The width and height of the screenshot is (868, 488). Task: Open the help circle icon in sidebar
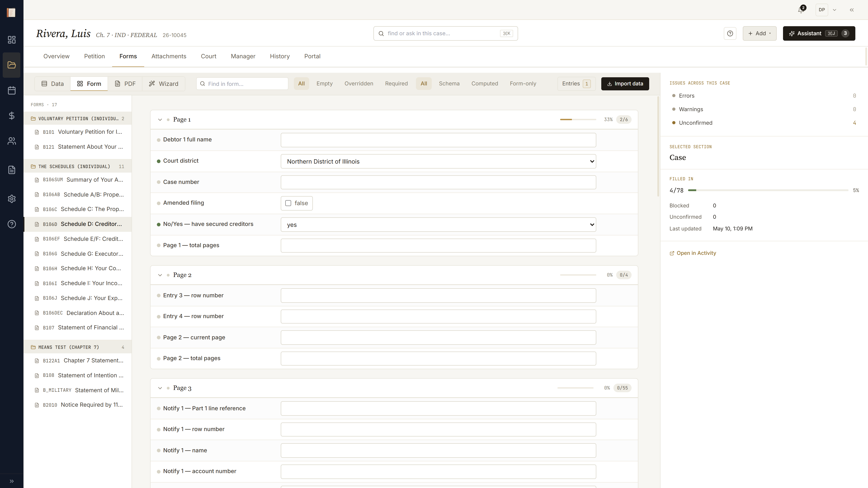coord(12,224)
